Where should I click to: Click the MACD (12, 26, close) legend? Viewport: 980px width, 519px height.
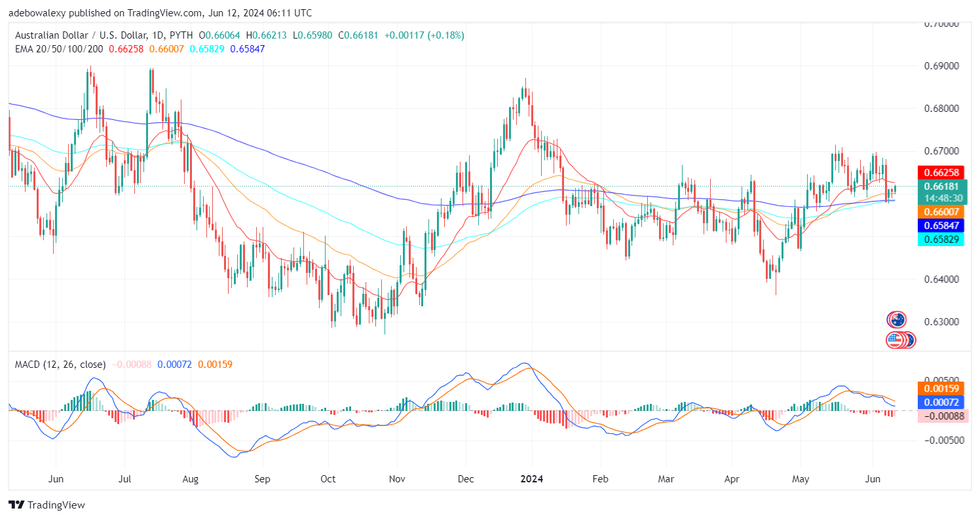pyautogui.click(x=60, y=364)
